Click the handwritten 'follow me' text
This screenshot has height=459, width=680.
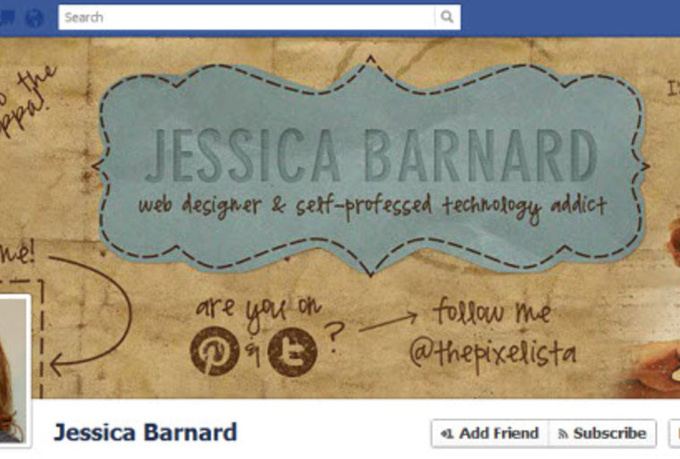(492, 311)
